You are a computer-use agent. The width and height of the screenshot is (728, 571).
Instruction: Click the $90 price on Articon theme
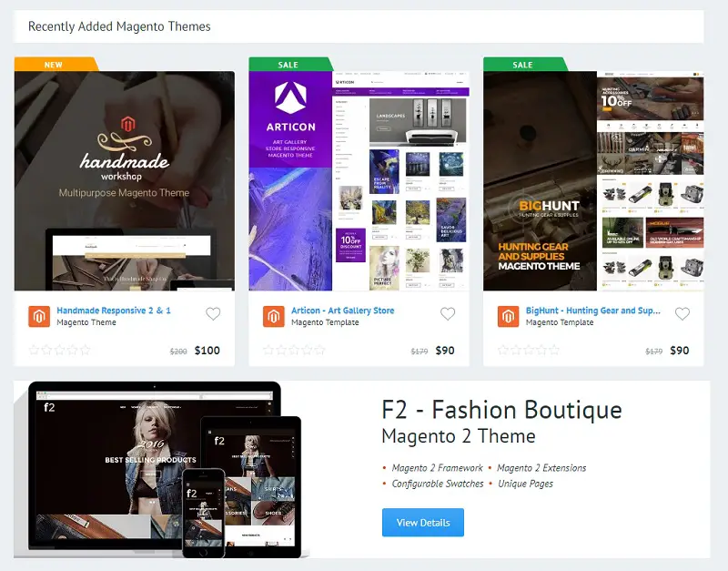[x=445, y=351]
